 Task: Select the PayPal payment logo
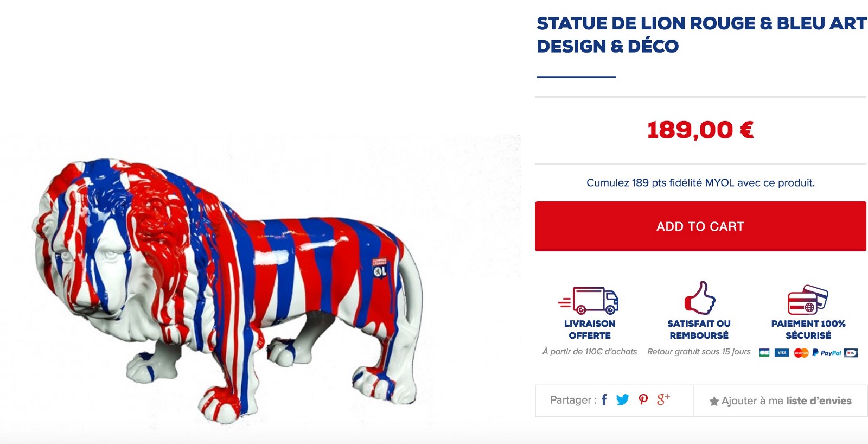click(827, 353)
